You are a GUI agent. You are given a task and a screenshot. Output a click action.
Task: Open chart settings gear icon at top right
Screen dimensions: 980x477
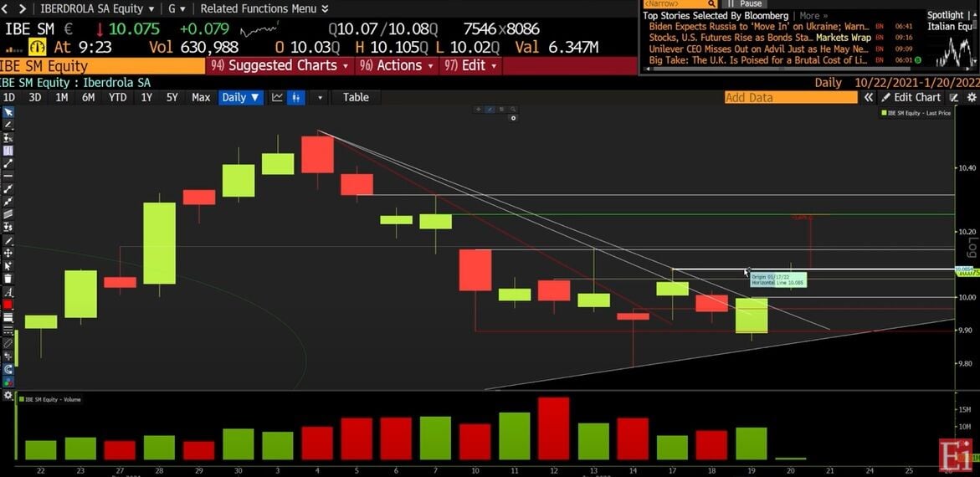pos(972,98)
